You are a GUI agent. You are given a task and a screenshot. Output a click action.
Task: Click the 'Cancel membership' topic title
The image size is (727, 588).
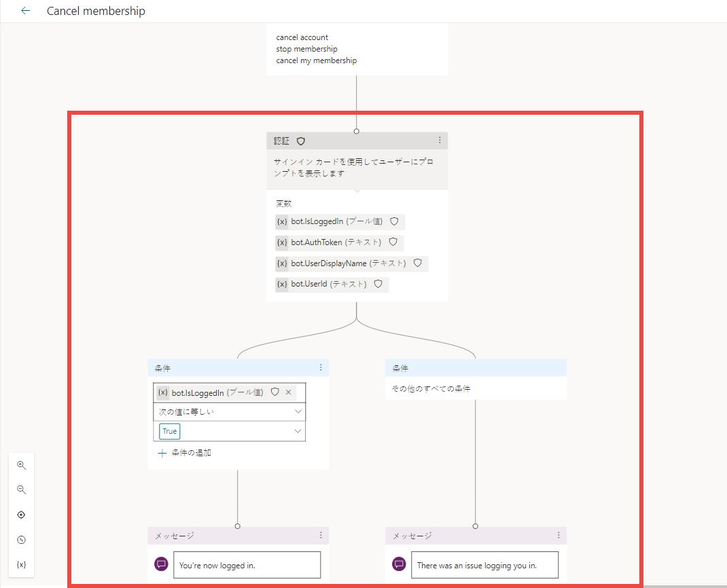pyautogui.click(x=96, y=11)
